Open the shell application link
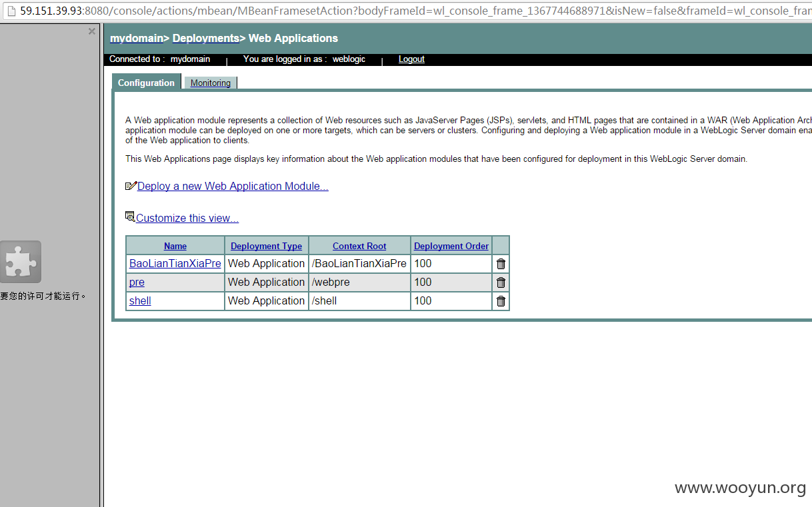This screenshot has height=507, width=812. click(140, 301)
